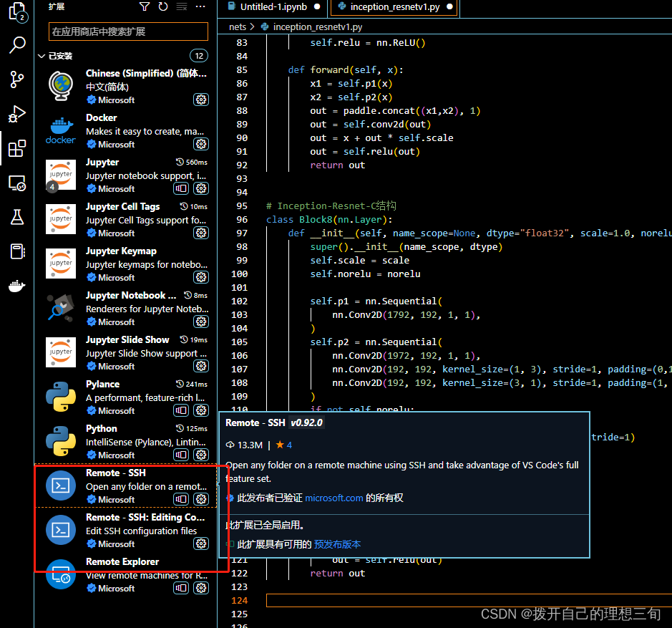The height and width of the screenshot is (628, 672).
Task: Switch to the Untitled-1.ipynb tab
Action: click(273, 7)
